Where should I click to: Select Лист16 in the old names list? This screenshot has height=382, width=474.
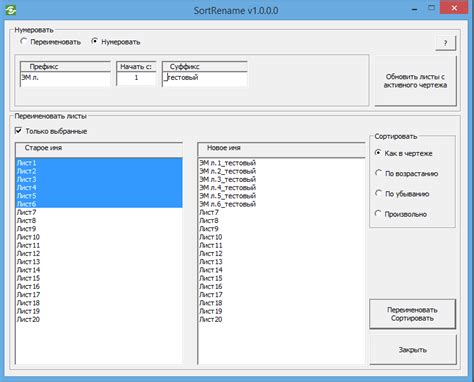[x=99, y=286]
